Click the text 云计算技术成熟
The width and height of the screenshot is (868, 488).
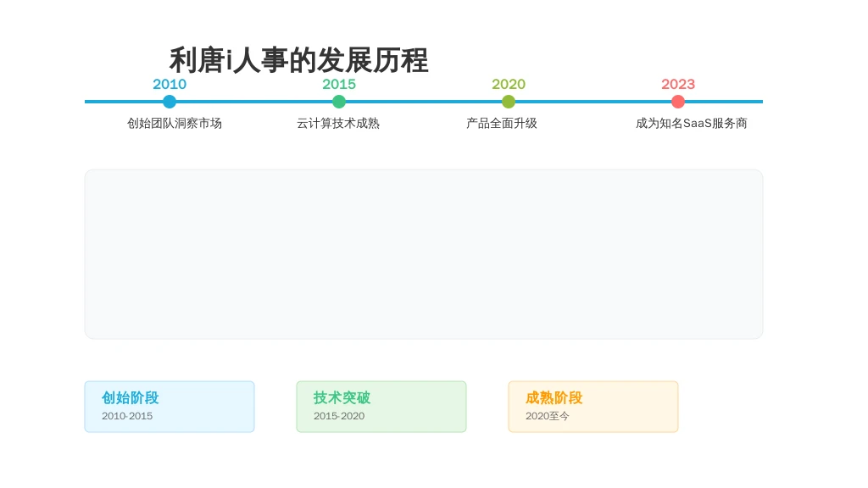pyautogui.click(x=338, y=123)
